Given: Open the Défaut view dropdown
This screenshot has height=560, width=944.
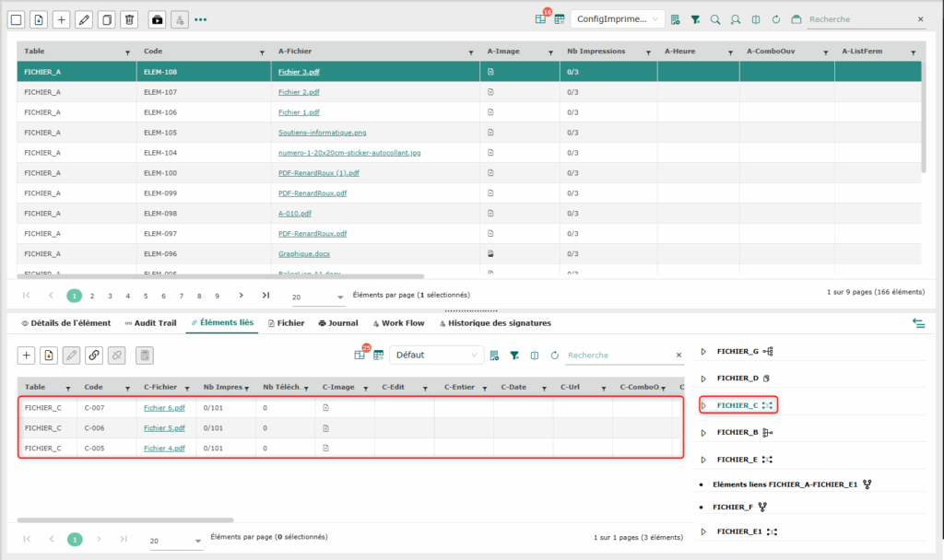Looking at the screenshot, I should 436,355.
